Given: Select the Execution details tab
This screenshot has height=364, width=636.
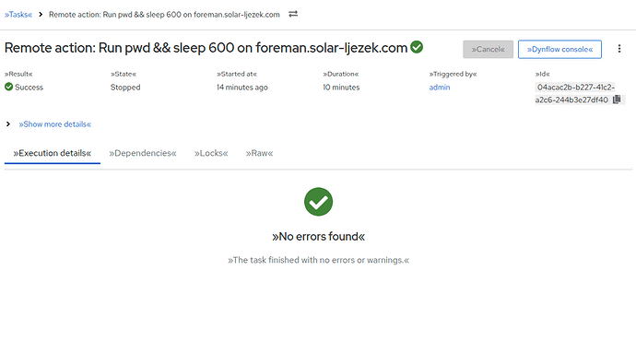Looking at the screenshot, I should coord(53,153).
